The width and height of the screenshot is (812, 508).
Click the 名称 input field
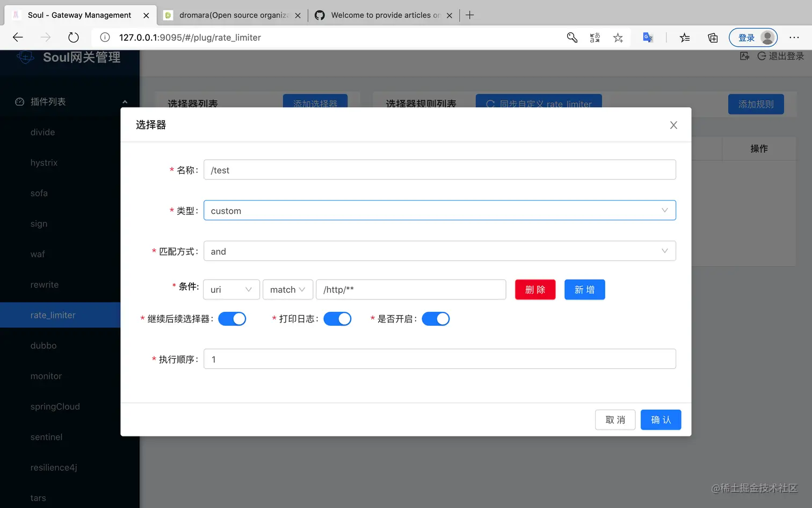coord(439,170)
